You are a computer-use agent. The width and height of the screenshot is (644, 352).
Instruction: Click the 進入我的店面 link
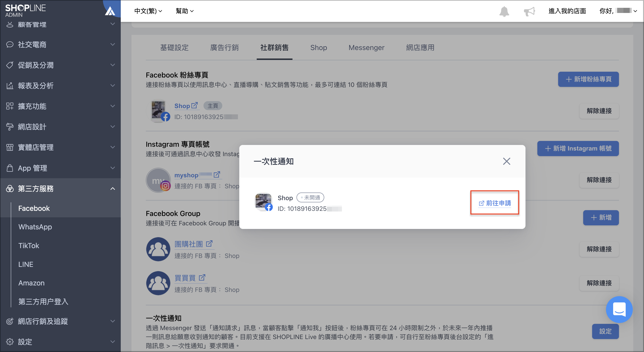[567, 11]
